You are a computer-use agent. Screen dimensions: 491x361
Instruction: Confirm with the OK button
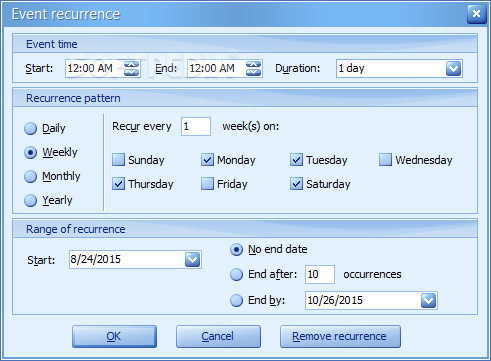tap(114, 337)
